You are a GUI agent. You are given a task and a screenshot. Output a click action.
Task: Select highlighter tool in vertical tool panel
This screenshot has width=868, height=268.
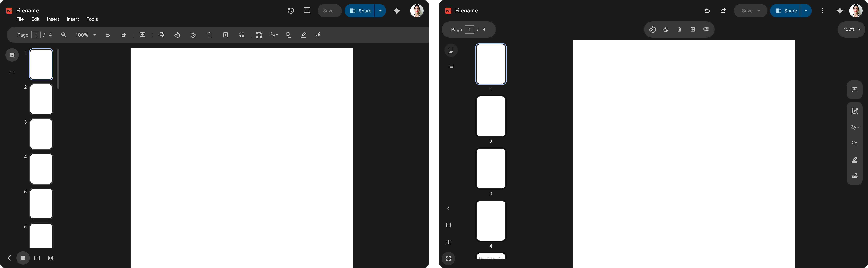coord(855,160)
